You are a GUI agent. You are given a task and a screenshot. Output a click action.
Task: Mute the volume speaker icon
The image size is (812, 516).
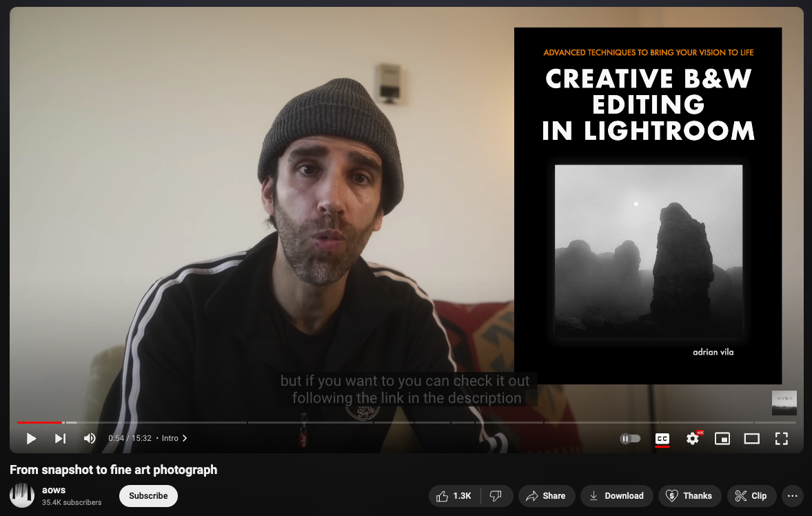pyautogui.click(x=90, y=438)
